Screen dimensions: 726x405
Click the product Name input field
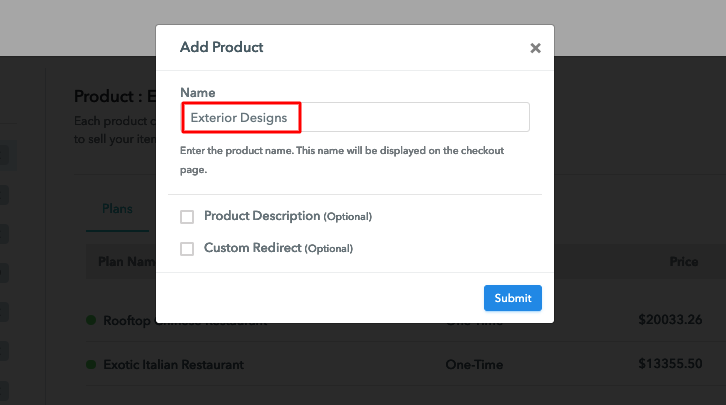355,118
